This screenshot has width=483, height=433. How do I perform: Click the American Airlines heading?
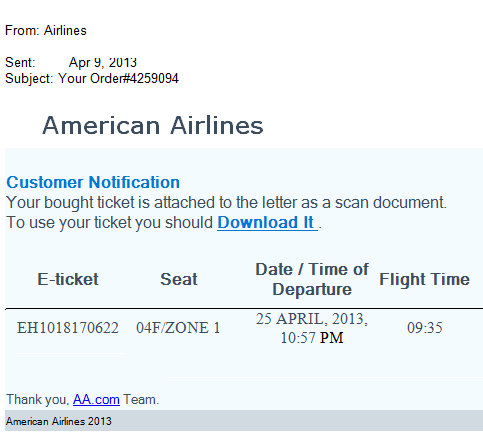153,125
